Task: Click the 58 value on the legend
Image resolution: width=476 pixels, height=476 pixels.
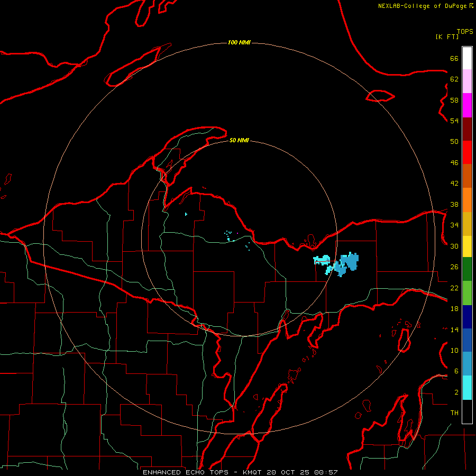Action: pyautogui.click(x=454, y=100)
